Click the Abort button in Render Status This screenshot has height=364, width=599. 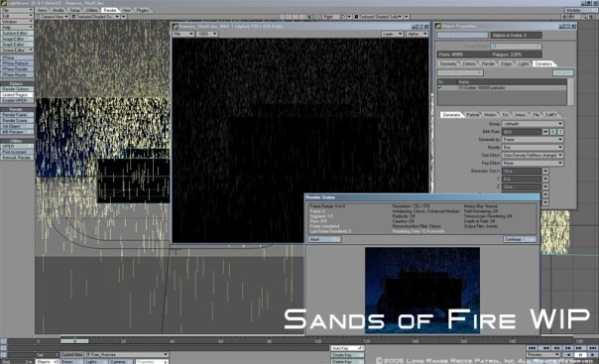click(324, 239)
